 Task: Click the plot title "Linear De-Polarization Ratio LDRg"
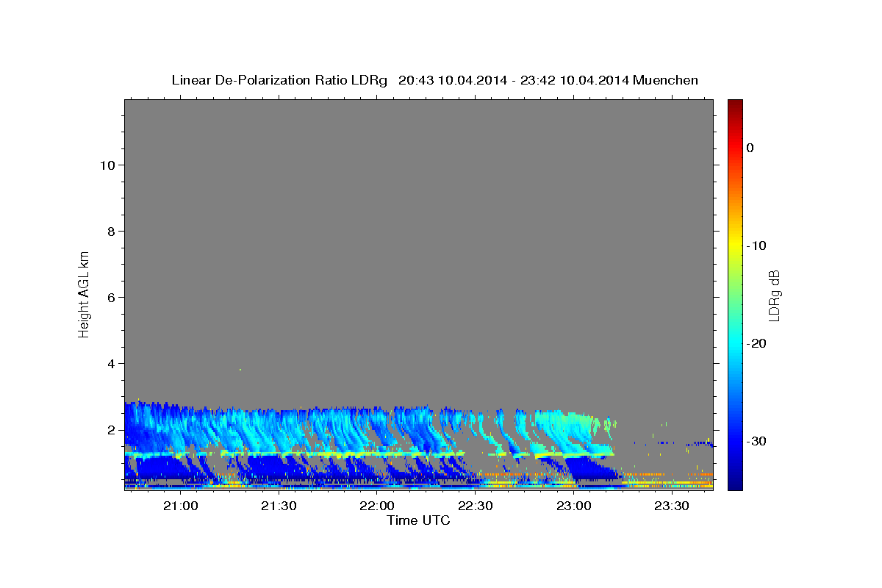[x=279, y=80]
